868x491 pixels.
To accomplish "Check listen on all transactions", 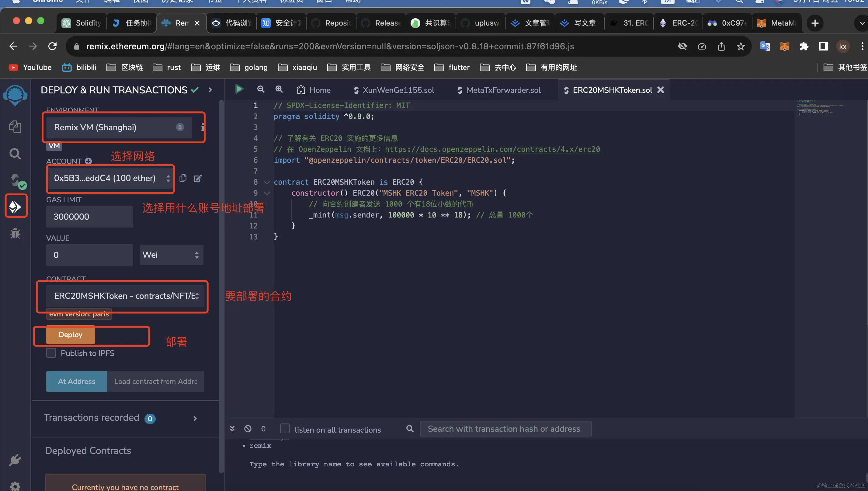I will (285, 429).
